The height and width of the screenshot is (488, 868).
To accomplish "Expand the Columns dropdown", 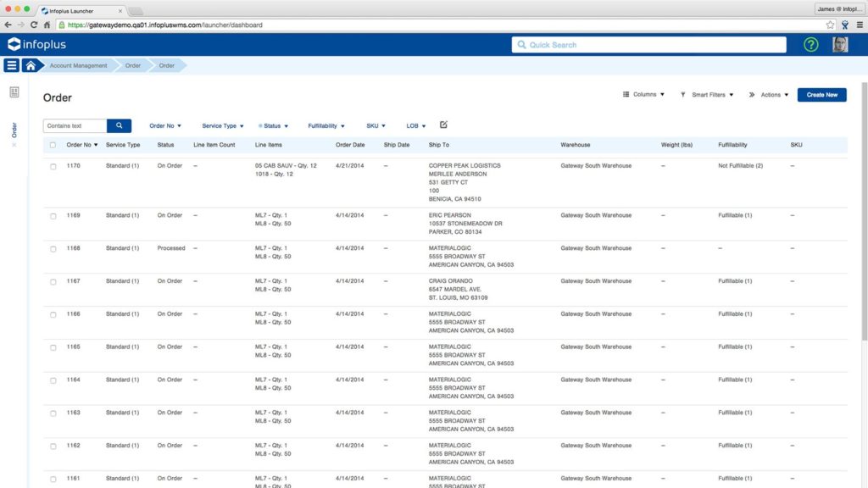I will click(644, 95).
